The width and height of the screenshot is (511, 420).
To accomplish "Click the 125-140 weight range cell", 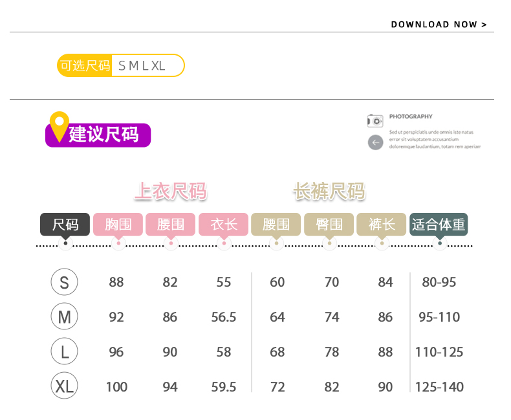I will tap(439, 387).
